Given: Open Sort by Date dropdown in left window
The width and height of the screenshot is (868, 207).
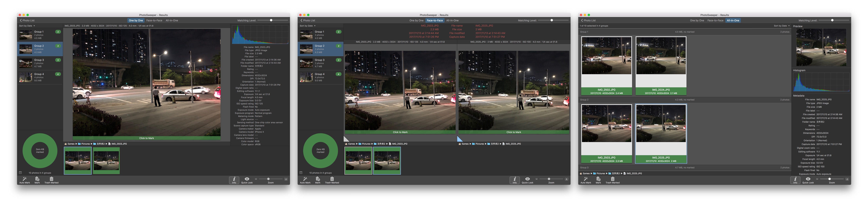Looking at the screenshot, I should 27,26.
